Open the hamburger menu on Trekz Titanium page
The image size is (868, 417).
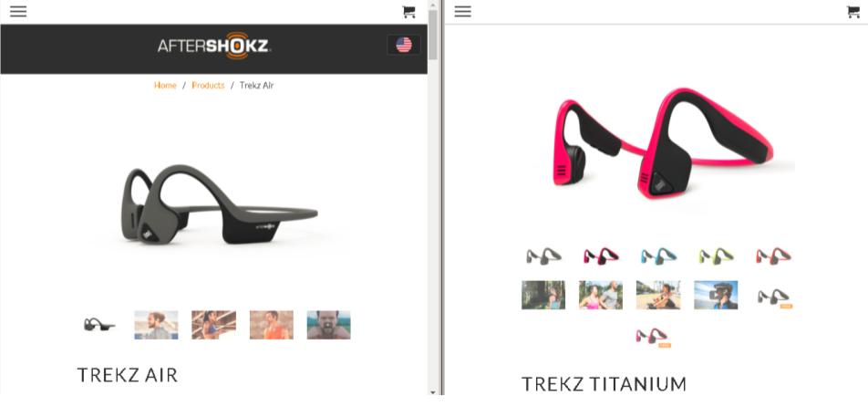point(463,12)
